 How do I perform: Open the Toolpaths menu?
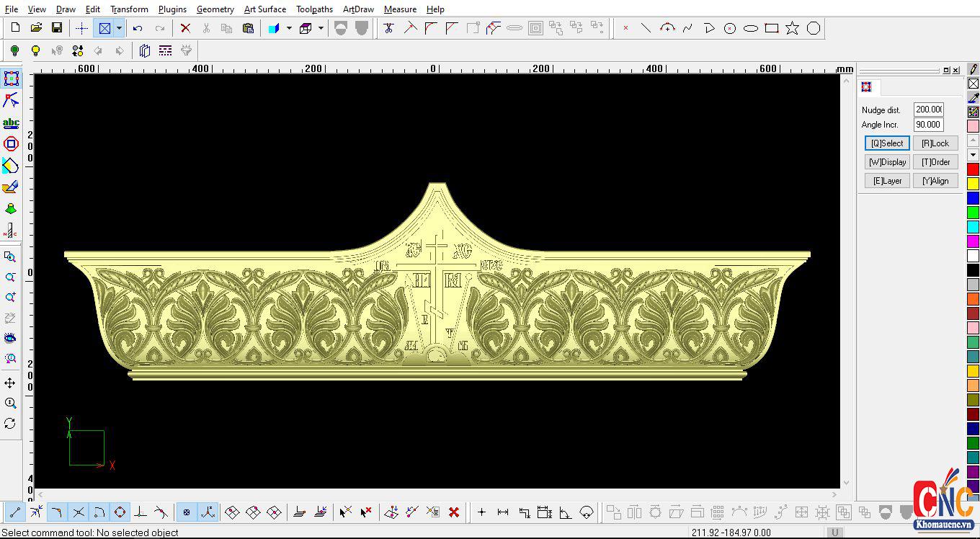[314, 9]
